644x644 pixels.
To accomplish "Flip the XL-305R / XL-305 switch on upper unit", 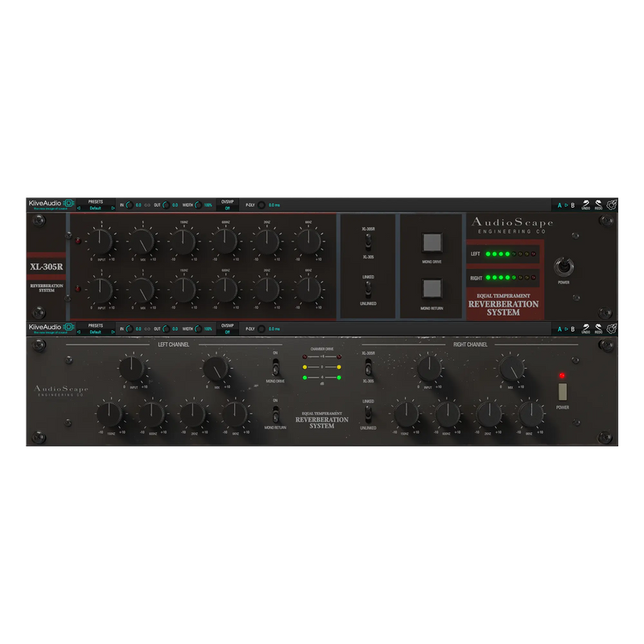I will [x=369, y=242].
